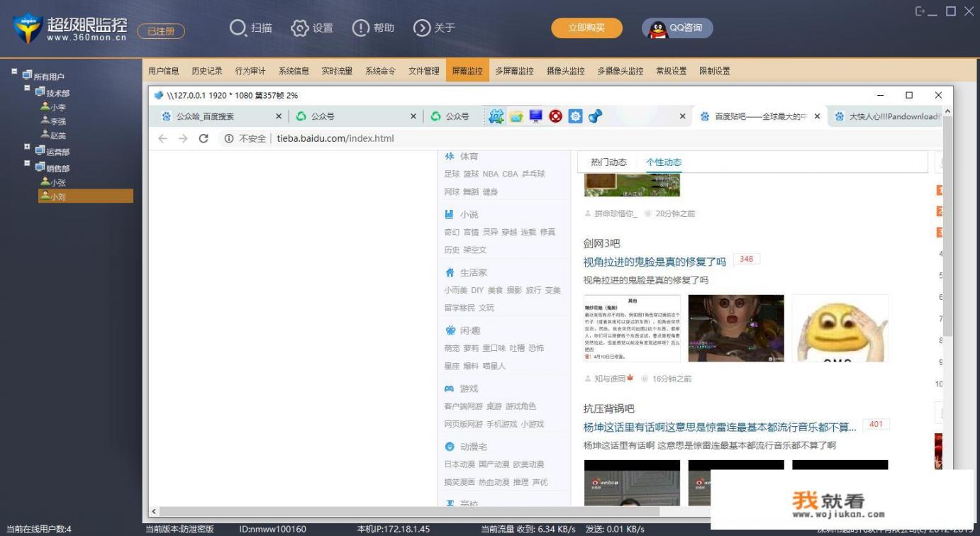Open the 关于 about button
The height and width of the screenshot is (536, 980).
click(x=434, y=28)
